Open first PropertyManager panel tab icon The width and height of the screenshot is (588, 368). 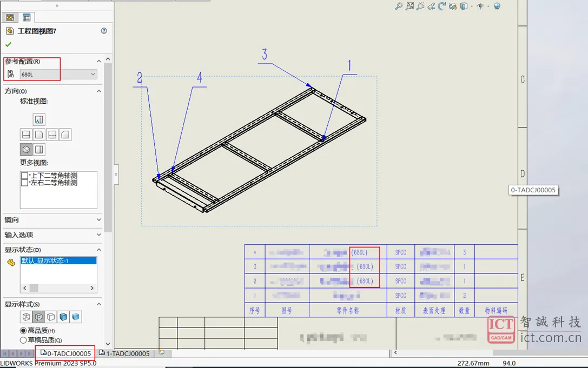(x=10, y=17)
